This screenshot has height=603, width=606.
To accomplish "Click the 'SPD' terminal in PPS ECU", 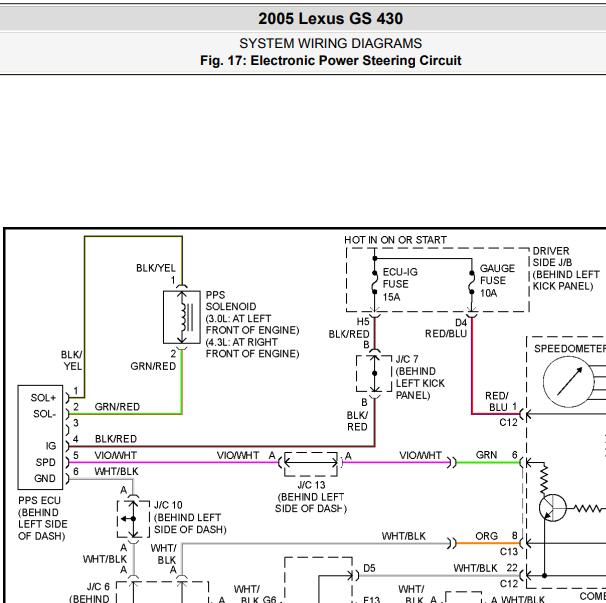I will 46,462.
